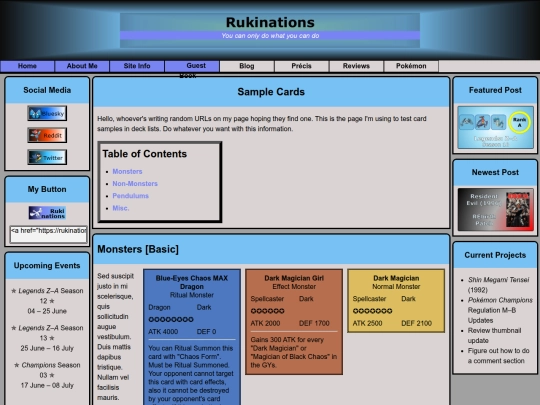
Task: Jump to Misc. in Table of Contents
Action: [121, 208]
